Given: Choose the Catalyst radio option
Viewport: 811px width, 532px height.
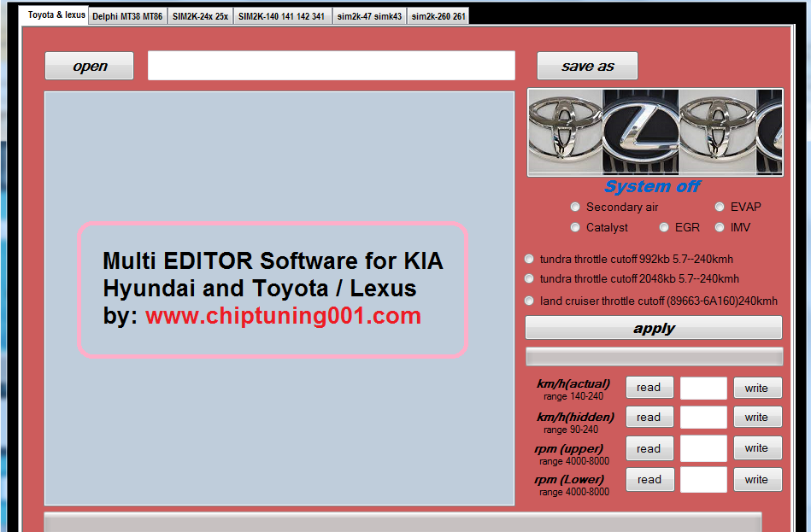Looking at the screenshot, I should click(575, 228).
